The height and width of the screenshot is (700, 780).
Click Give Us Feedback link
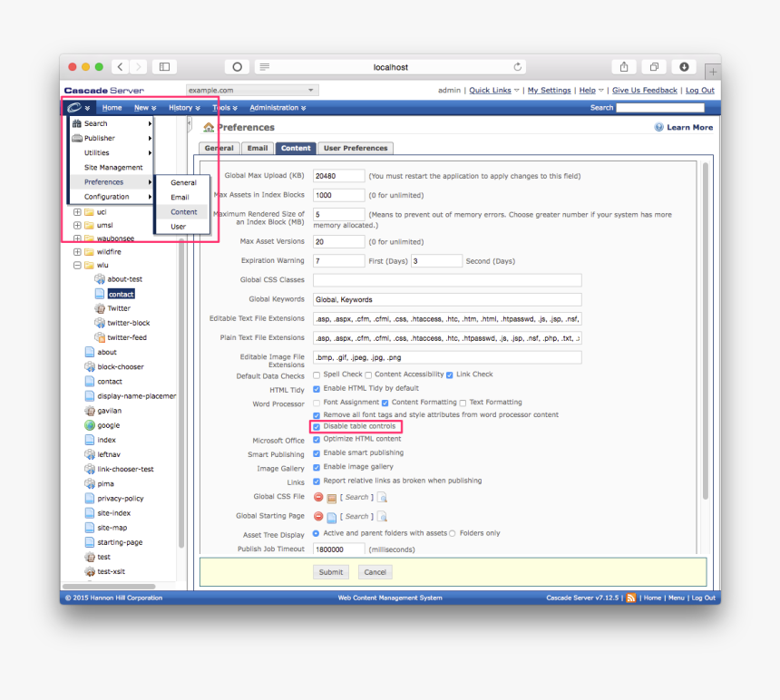point(645,90)
